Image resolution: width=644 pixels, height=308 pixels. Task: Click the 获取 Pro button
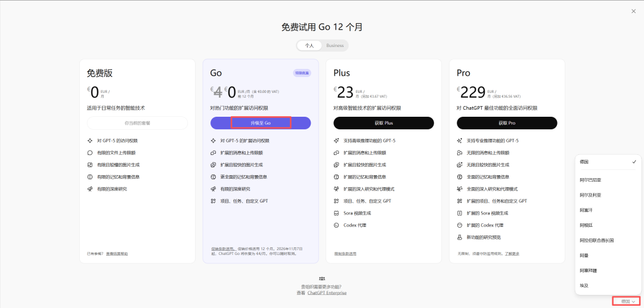[507, 123]
